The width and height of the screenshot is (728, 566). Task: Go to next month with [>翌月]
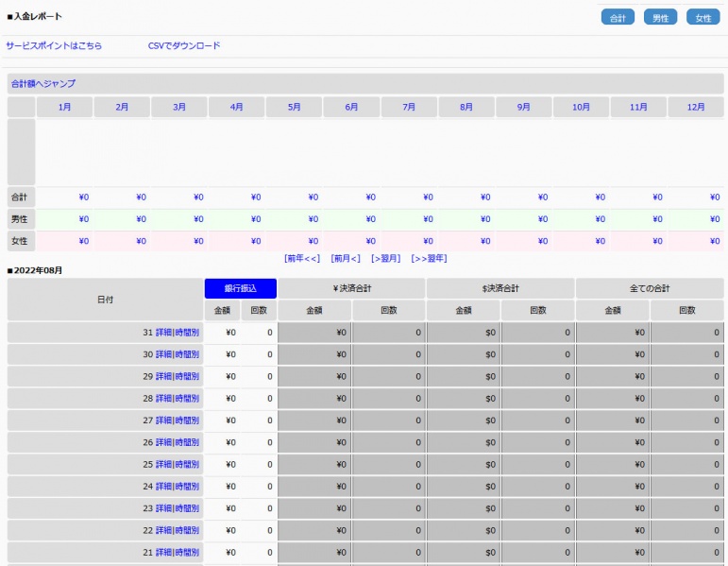click(385, 258)
